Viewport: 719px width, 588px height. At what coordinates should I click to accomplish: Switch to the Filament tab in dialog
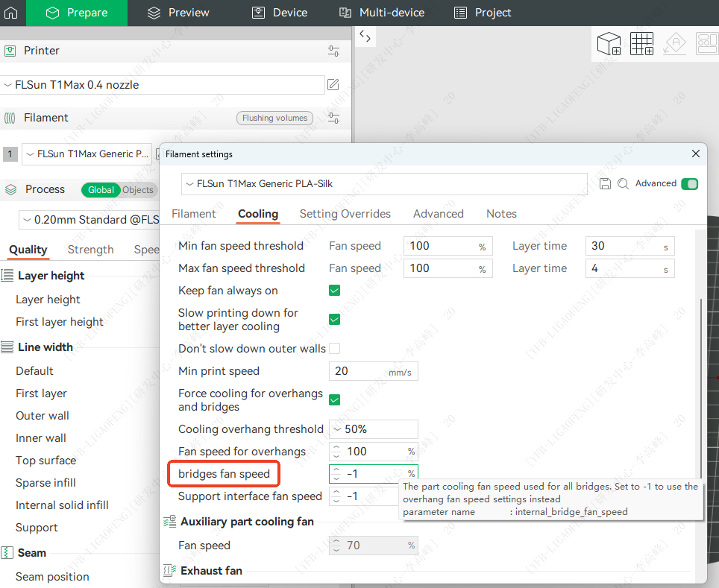(x=193, y=214)
